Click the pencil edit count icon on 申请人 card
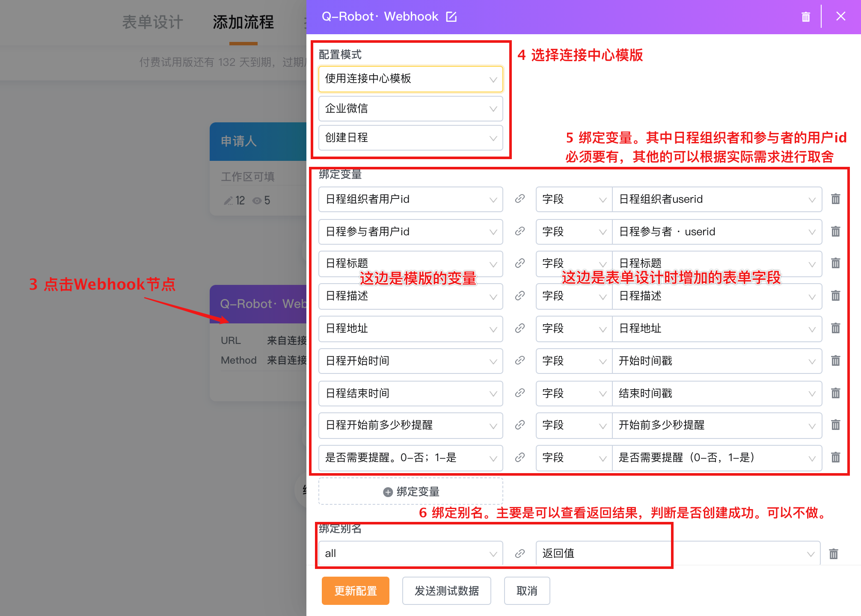Screen dimensions: 861x616 point(229,201)
